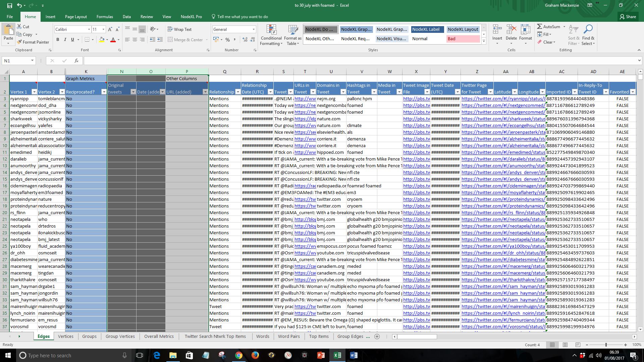Image resolution: width=644 pixels, height=362 pixels.
Task: Open the NodeXL Pro ribbon tab
Action: pyautogui.click(x=191, y=17)
